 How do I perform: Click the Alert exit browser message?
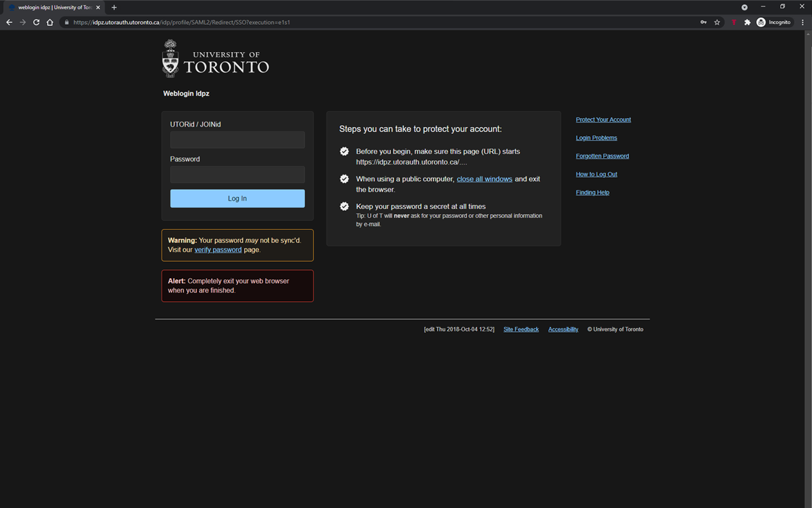coord(237,286)
